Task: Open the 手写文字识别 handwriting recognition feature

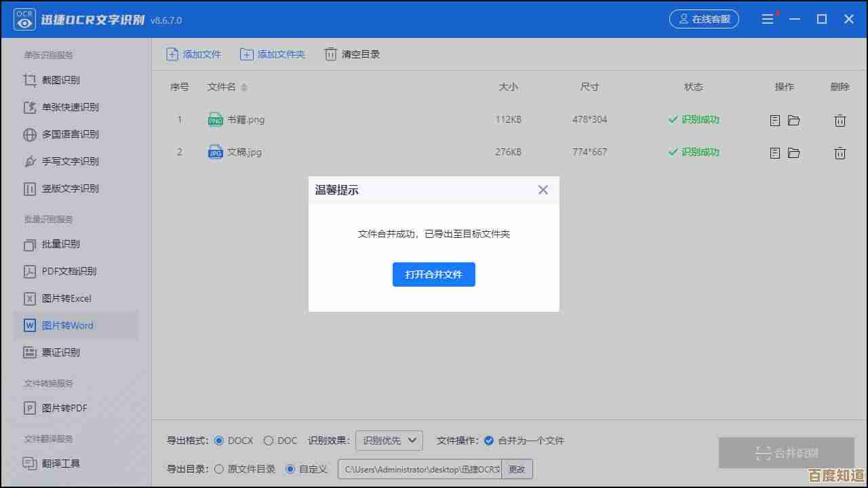Action: (x=65, y=161)
